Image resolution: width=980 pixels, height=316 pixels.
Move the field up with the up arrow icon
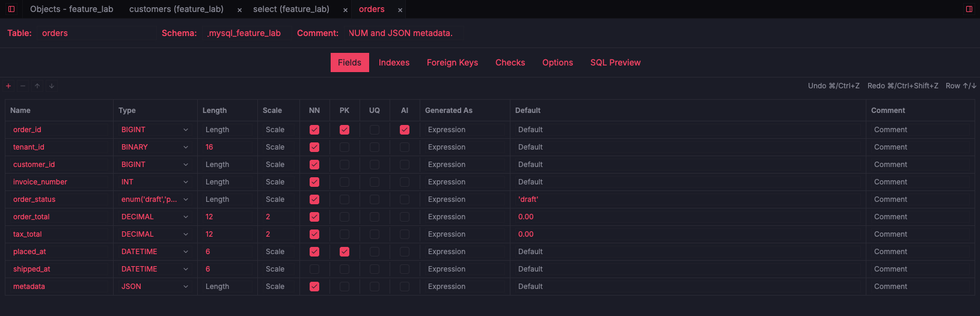coord(37,86)
